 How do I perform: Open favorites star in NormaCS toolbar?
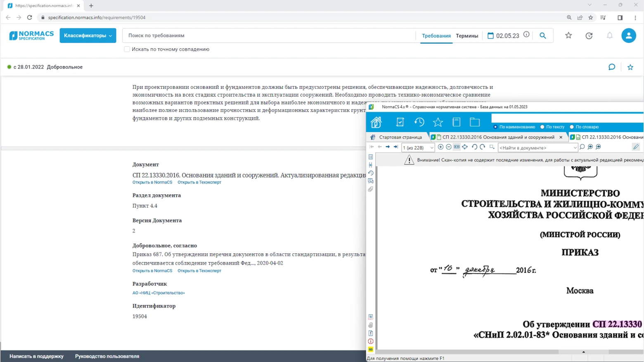pyautogui.click(x=438, y=122)
